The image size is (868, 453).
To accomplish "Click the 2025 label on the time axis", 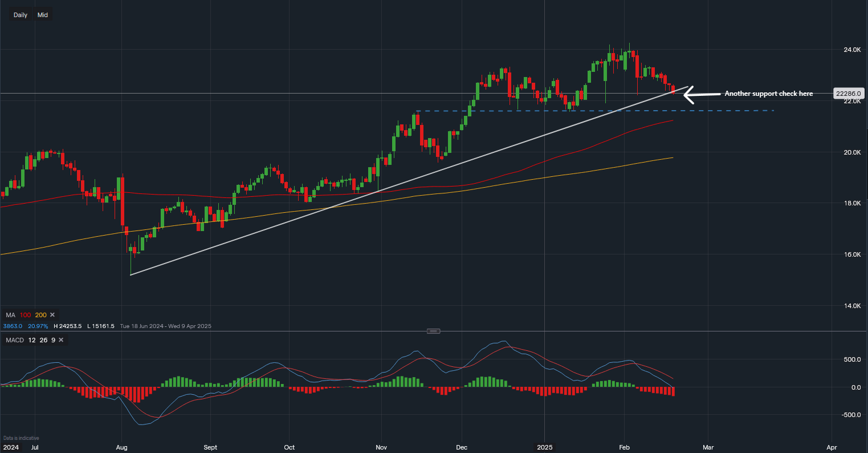I will [545, 447].
